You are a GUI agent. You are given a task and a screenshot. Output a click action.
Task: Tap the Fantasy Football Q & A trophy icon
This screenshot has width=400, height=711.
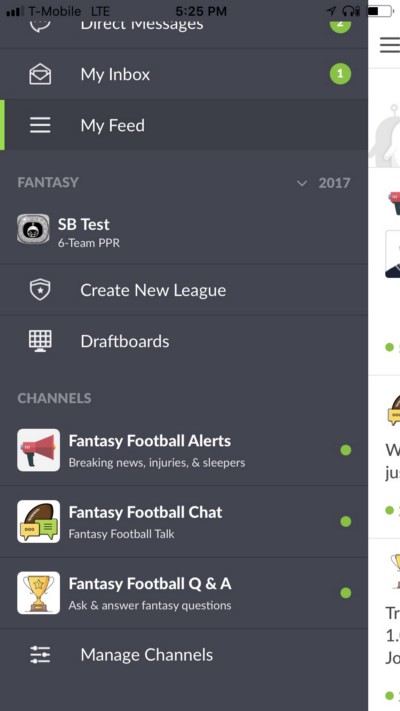[x=39, y=593]
